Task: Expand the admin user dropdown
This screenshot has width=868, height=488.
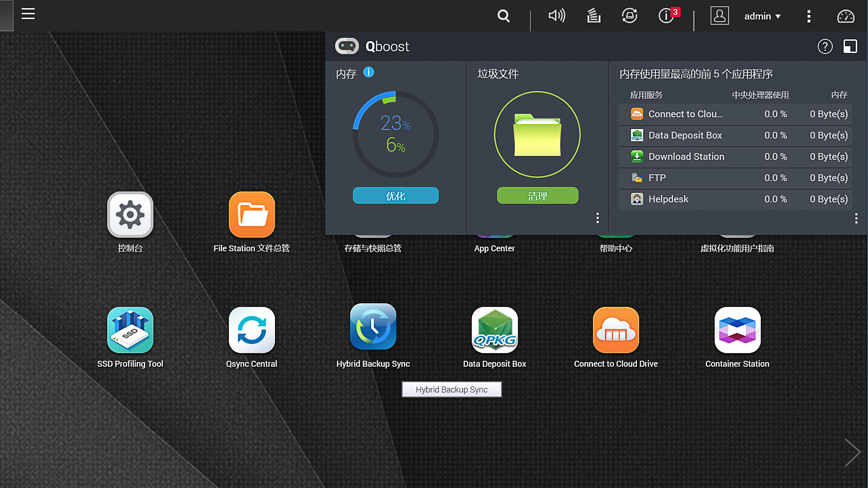Action: click(762, 16)
